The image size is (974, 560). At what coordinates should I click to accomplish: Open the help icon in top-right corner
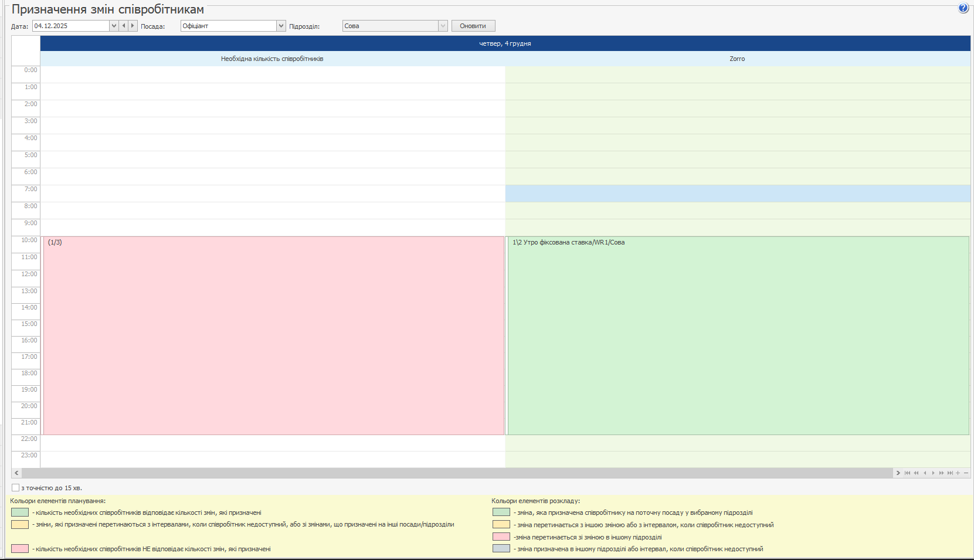tap(963, 8)
